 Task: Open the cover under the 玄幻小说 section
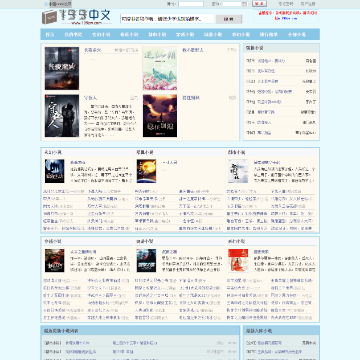[55, 171]
